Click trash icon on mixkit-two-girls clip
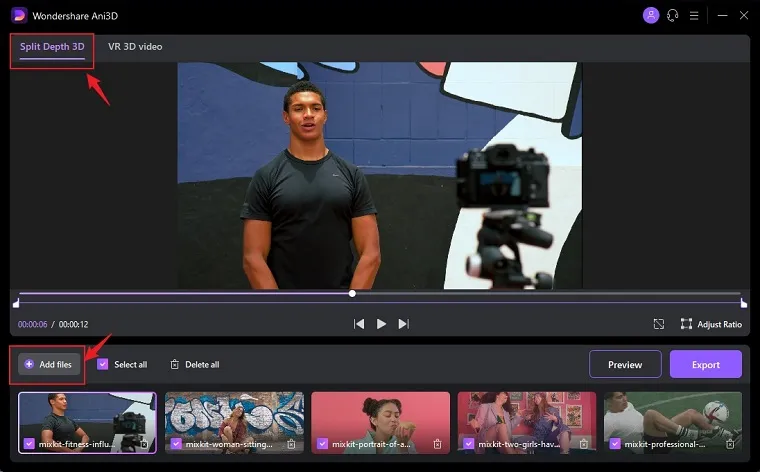The image size is (760, 472). tap(584, 444)
